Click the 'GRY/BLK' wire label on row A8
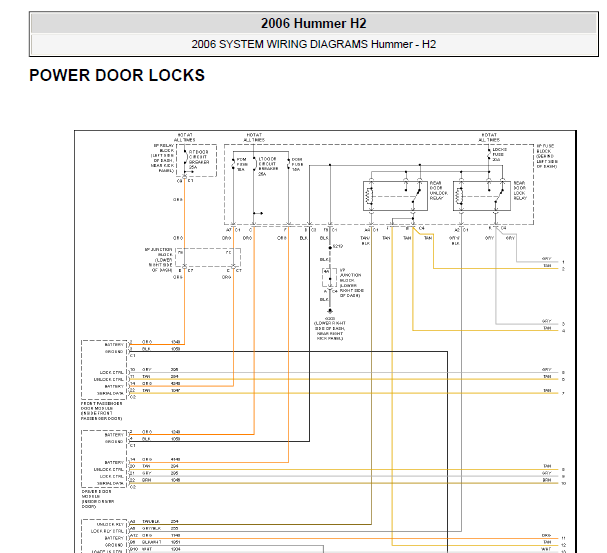 coord(151,528)
